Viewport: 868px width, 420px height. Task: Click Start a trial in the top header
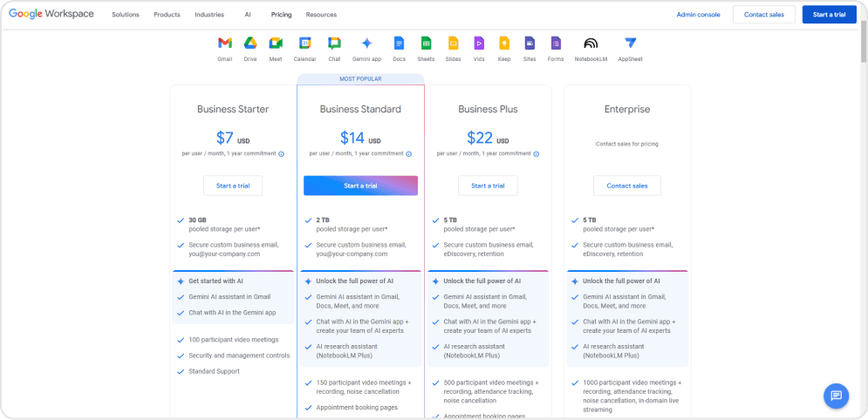(x=830, y=14)
